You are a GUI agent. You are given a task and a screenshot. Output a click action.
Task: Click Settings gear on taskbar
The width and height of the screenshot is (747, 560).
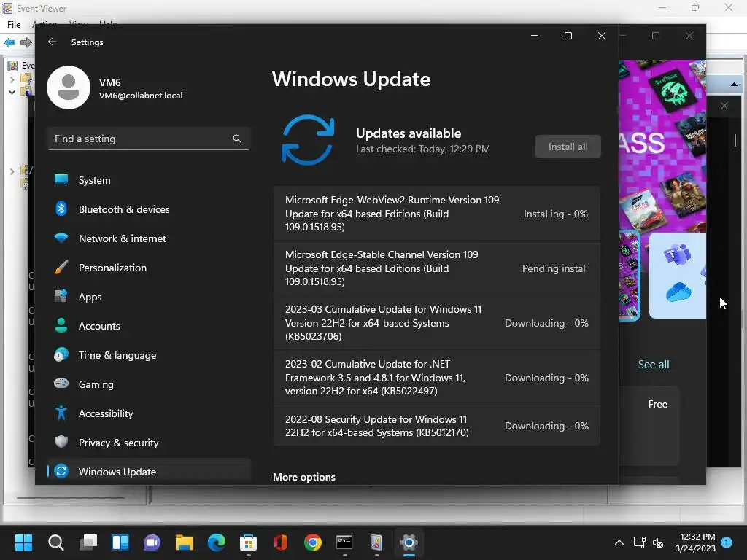click(x=409, y=542)
